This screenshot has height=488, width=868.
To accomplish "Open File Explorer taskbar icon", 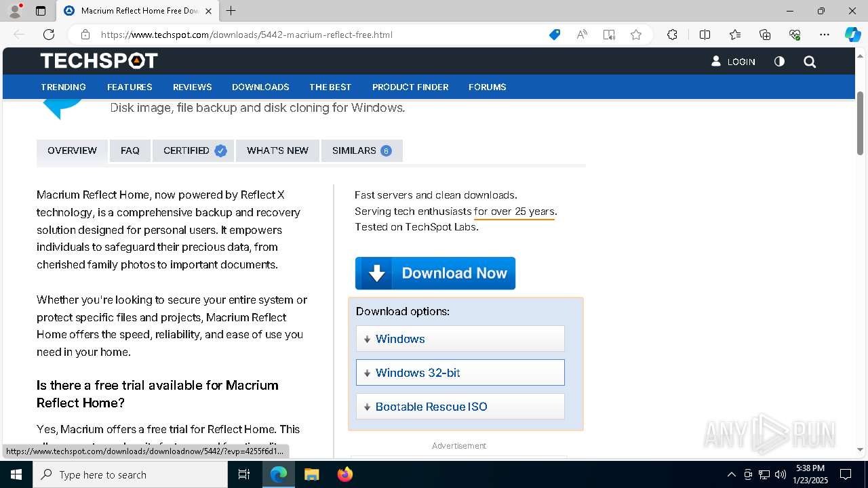I will coord(311,474).
